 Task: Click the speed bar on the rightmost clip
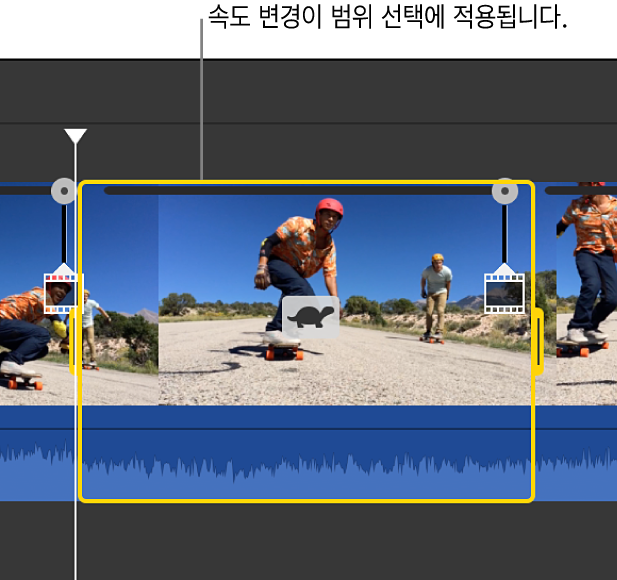click(581, 190)
